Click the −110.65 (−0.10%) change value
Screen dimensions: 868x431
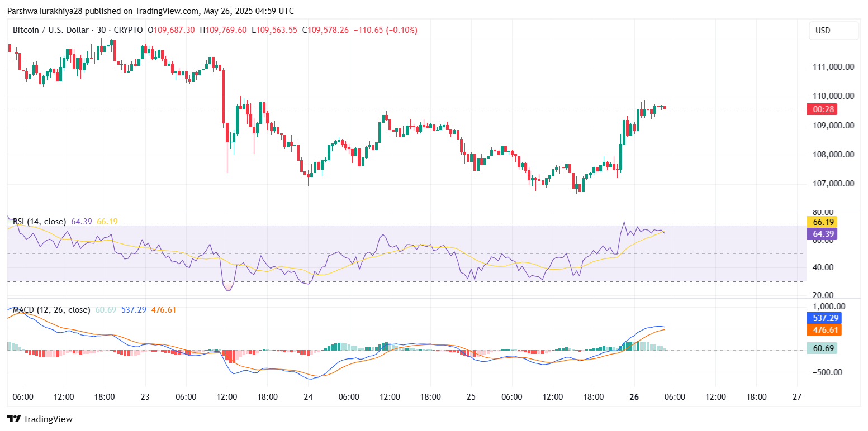click(385, 30)
